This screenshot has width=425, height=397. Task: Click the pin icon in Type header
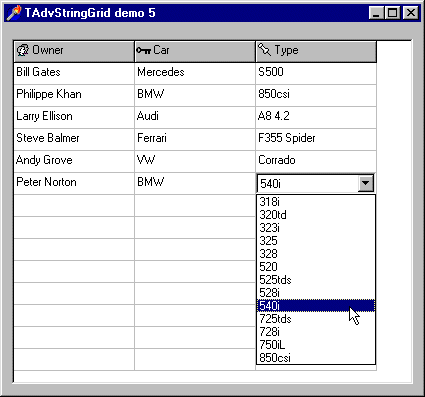[264, 50]
